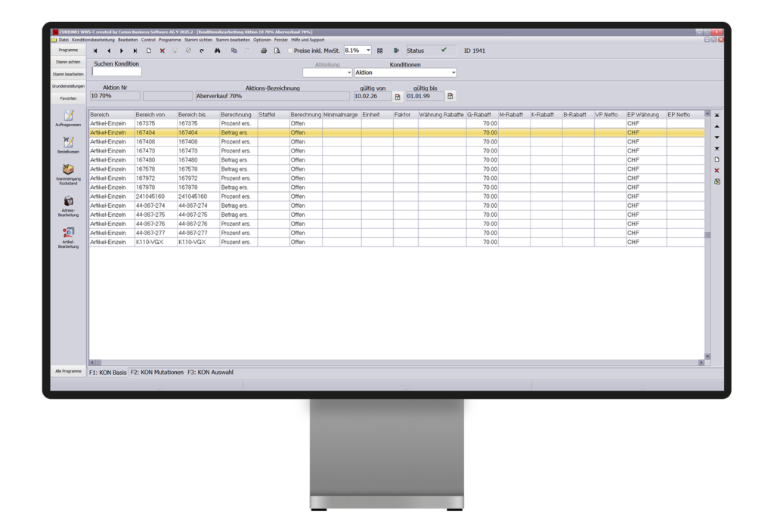Click the Suchen Kondition input field
Image resolution: width=774 pixels, height=532 pixels.
click(x=116, y=73)
